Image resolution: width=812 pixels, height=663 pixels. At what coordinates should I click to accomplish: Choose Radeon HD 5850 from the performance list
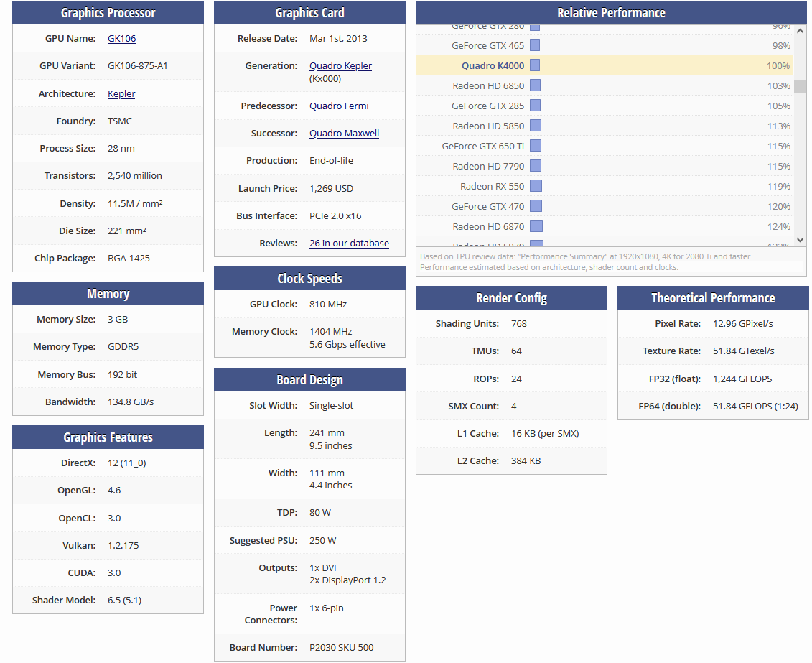[x=488, y=126]
